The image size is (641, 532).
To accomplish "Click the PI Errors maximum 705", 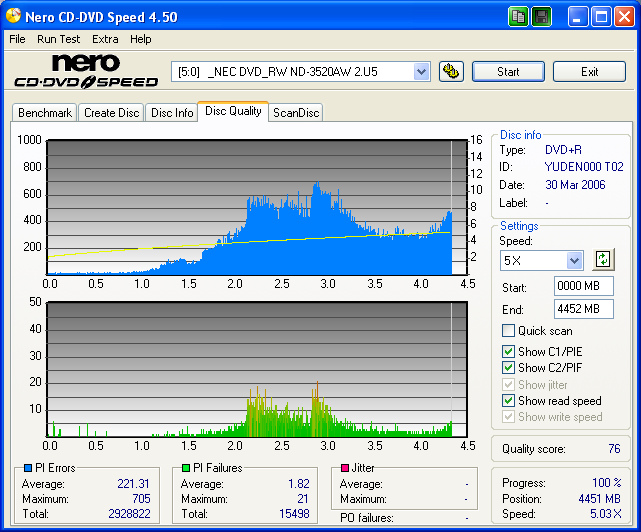I will point(141,499).
